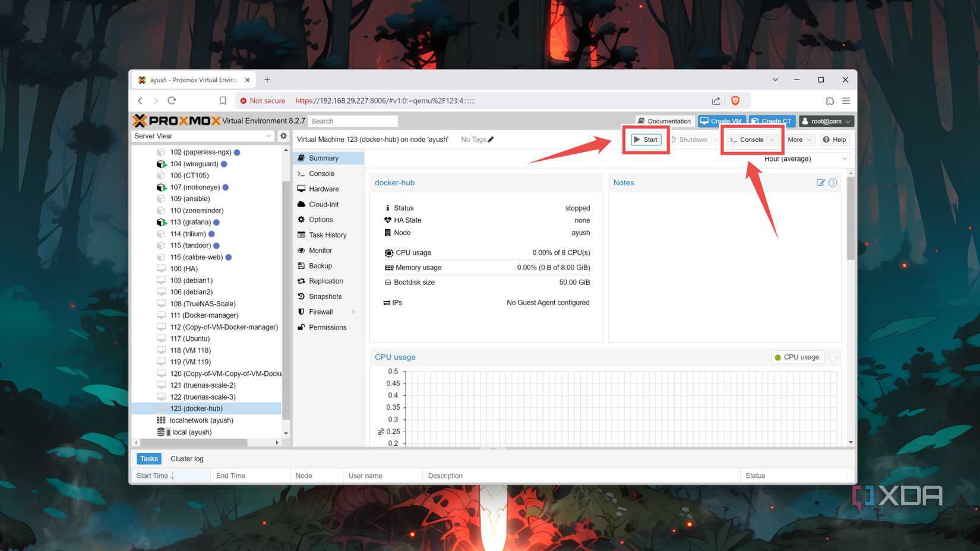Switch to the Cluster log tab
This screenshot has height=551, width=980.
[186, 458]
